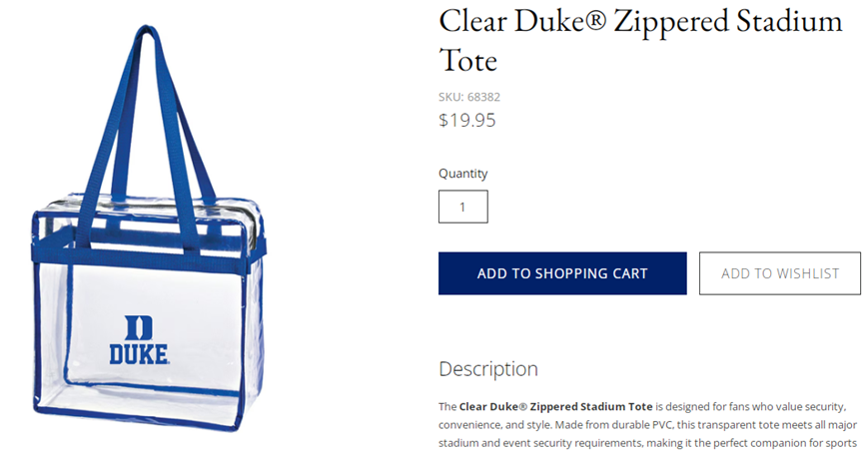Click the Description section heading
The height and width of the screenshot is (452, 868).
click(x=487, y=369)
